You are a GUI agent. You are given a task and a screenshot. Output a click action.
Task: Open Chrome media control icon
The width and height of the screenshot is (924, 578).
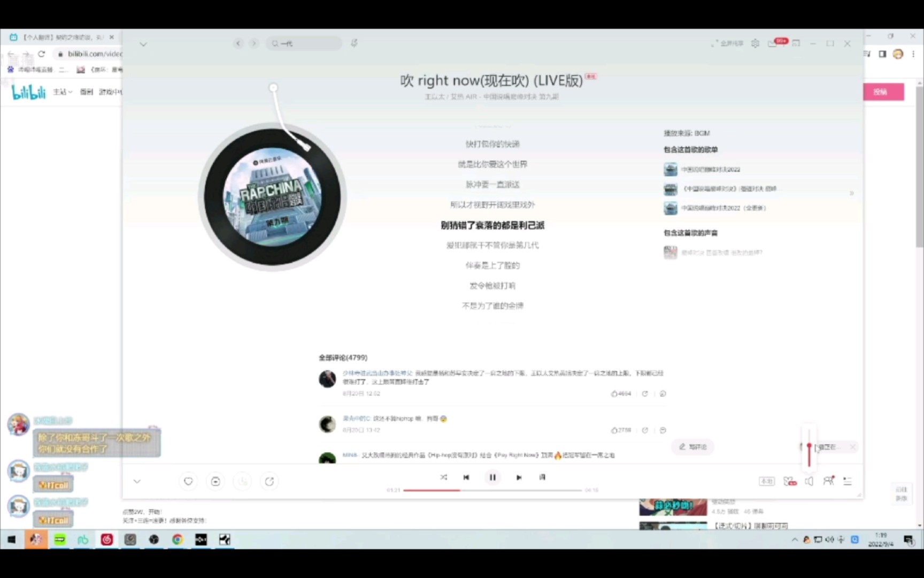[867, 54]
